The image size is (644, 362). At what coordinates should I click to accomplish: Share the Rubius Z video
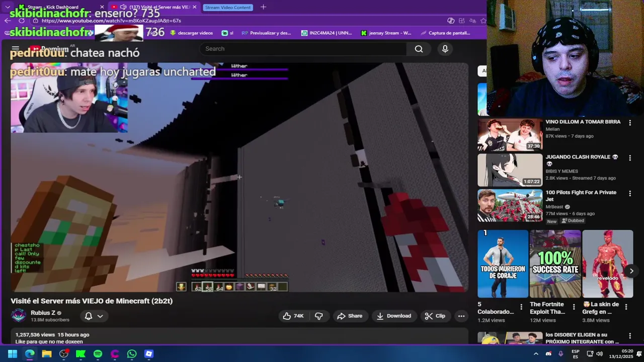(x=350, y=316)
